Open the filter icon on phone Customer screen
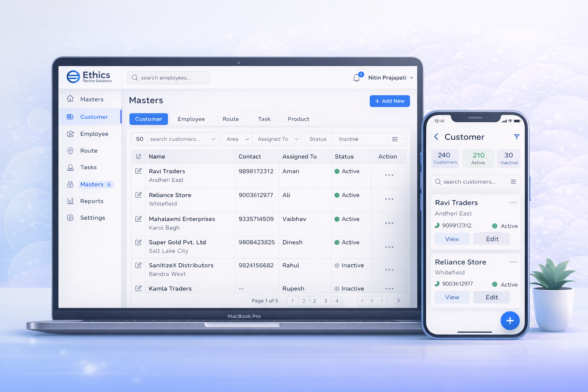Image resolution: width=588 pixels, height=392 pixels. pyautogui.click(x=516, y=137)
